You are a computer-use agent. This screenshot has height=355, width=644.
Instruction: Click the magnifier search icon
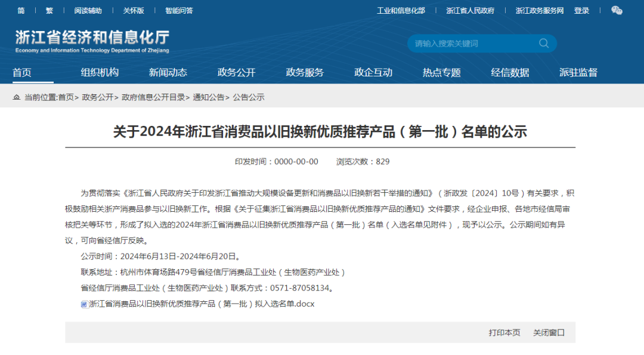click(543, 43)
